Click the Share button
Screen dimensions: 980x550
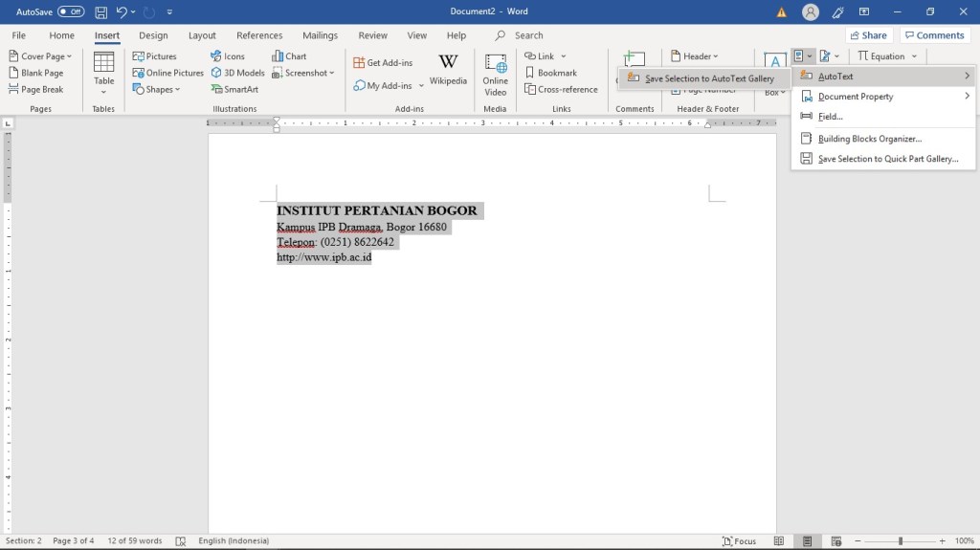click(x=868, y=35)
